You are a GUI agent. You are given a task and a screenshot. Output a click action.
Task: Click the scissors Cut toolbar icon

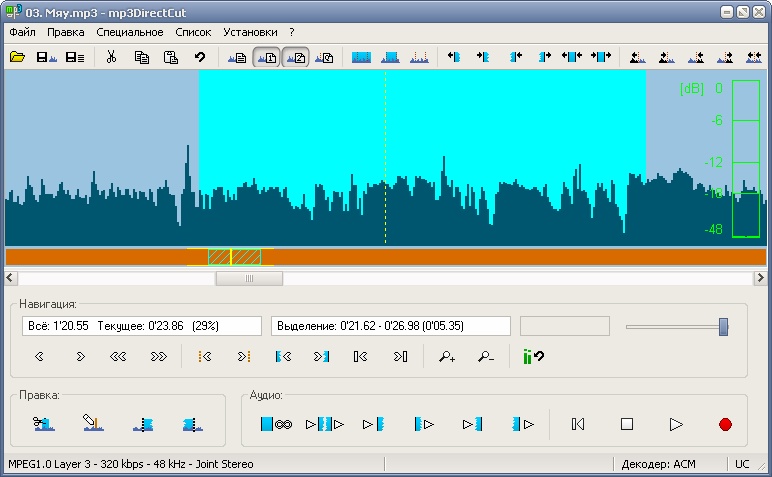point(111,58)
